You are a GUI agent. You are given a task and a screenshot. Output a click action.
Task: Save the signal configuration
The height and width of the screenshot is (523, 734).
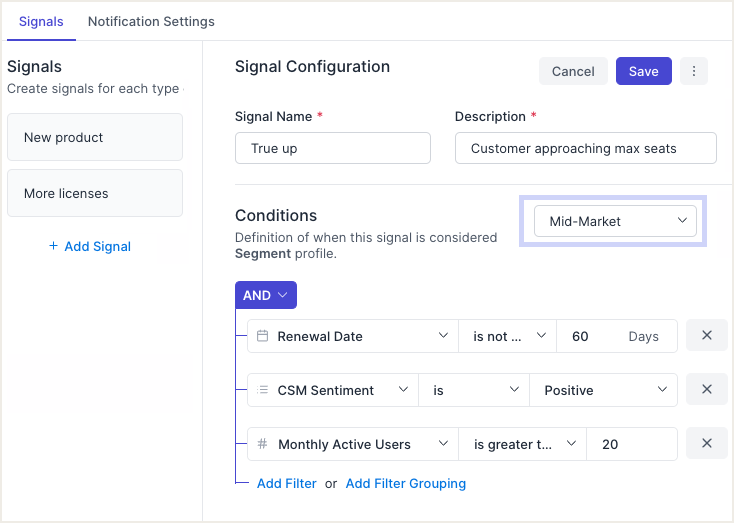643,71
